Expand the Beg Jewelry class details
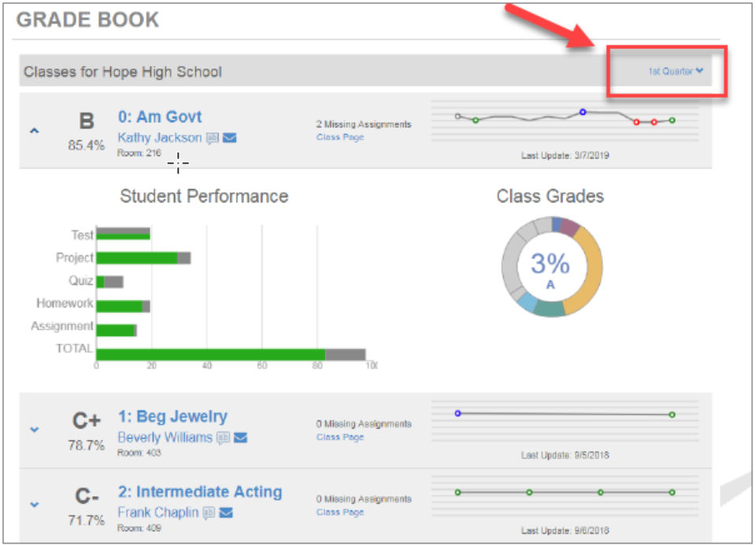Image resolution: width=756 pixels, height=545 pixels. coord(34,429)
